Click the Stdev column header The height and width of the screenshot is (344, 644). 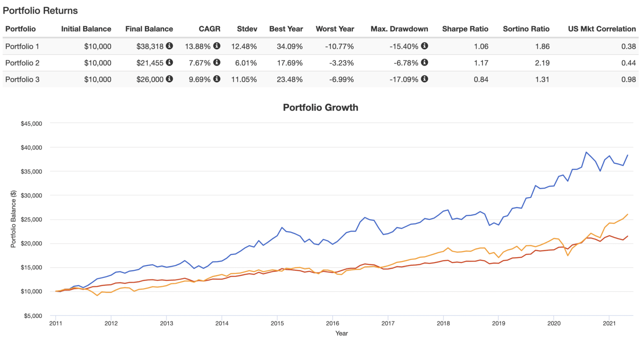(x=247, y=29)
